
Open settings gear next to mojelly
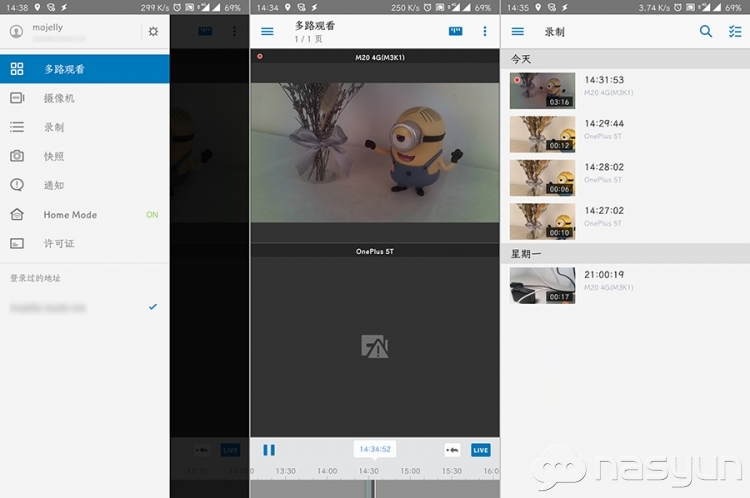tap(153, 32)
